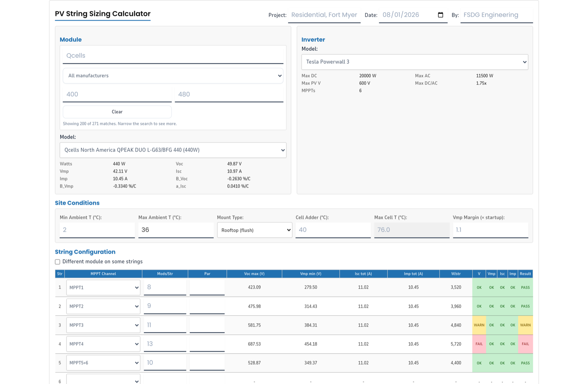Click the Voc max value 423.09
This screenshot has height=384, width=588.
point(254,287)
